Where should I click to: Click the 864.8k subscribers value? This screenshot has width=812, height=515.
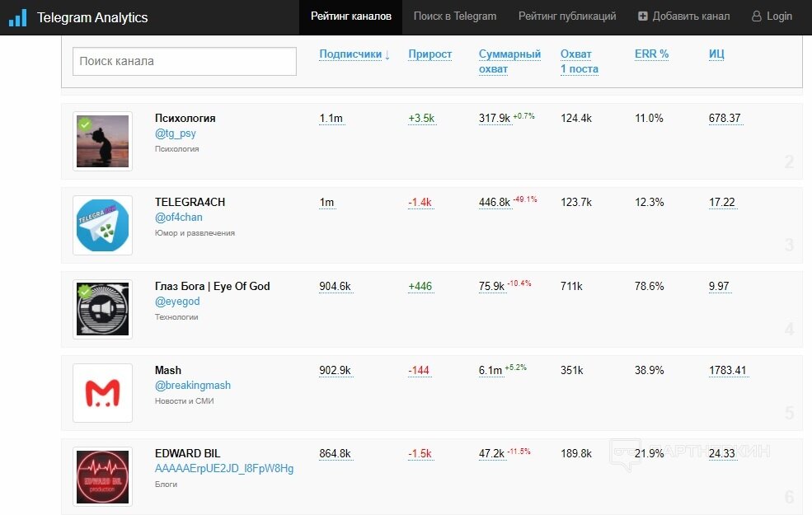point(335,453)
